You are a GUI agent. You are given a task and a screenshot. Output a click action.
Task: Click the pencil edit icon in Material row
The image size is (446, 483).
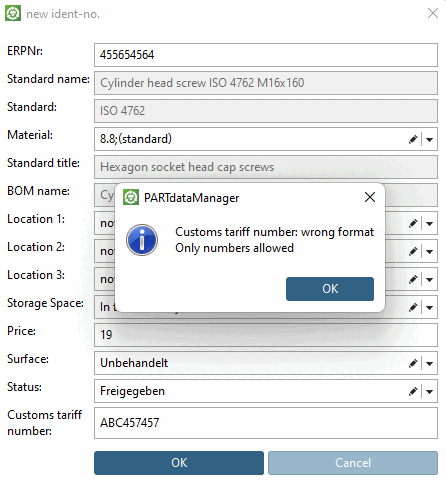[413, 139]
